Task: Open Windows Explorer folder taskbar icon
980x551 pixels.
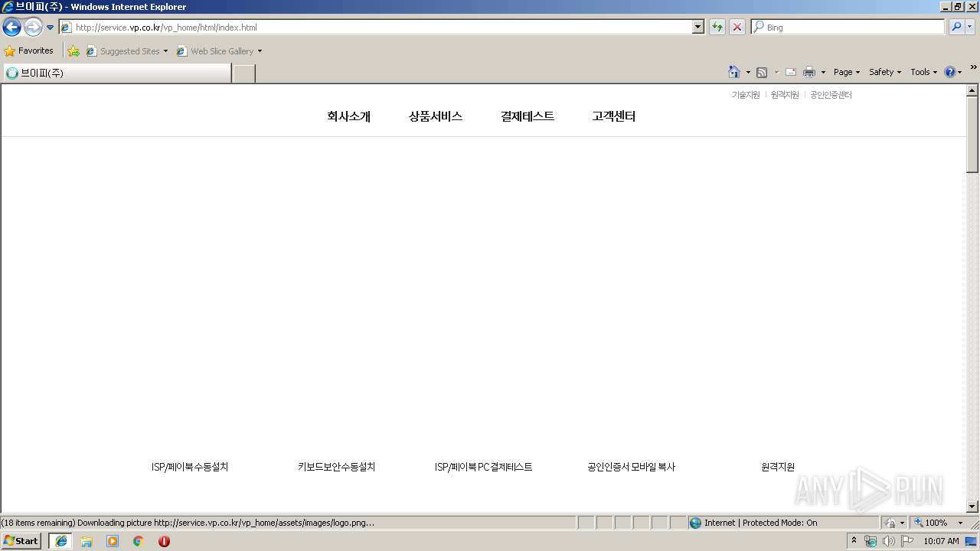Action: 87,541
